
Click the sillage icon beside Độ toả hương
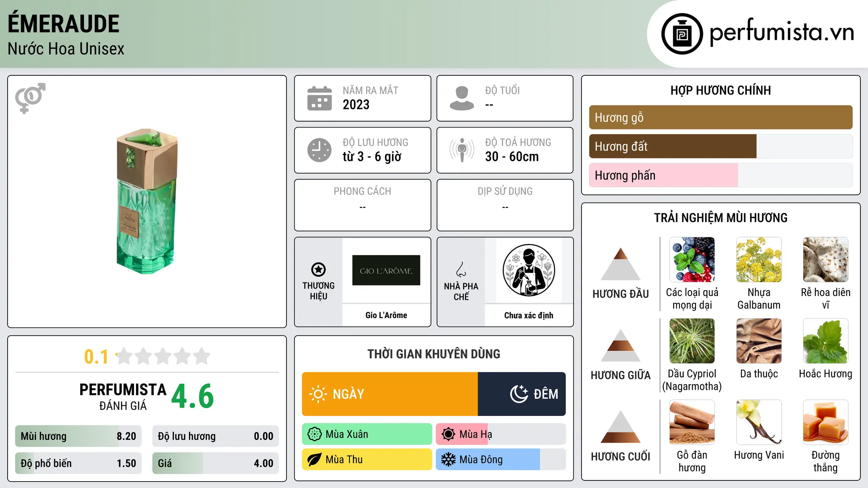(x=462, y=150)
